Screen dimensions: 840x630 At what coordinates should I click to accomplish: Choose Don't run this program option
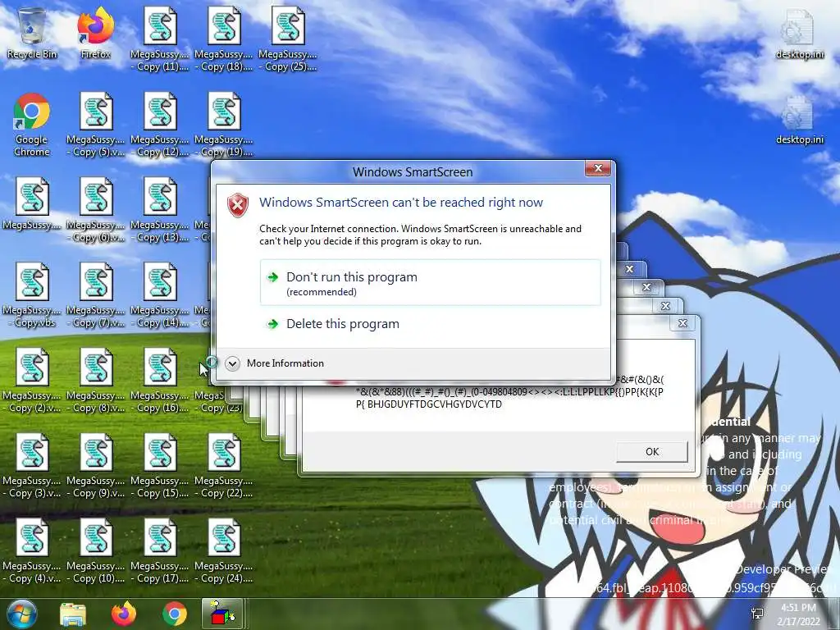[x=430, y=283]
